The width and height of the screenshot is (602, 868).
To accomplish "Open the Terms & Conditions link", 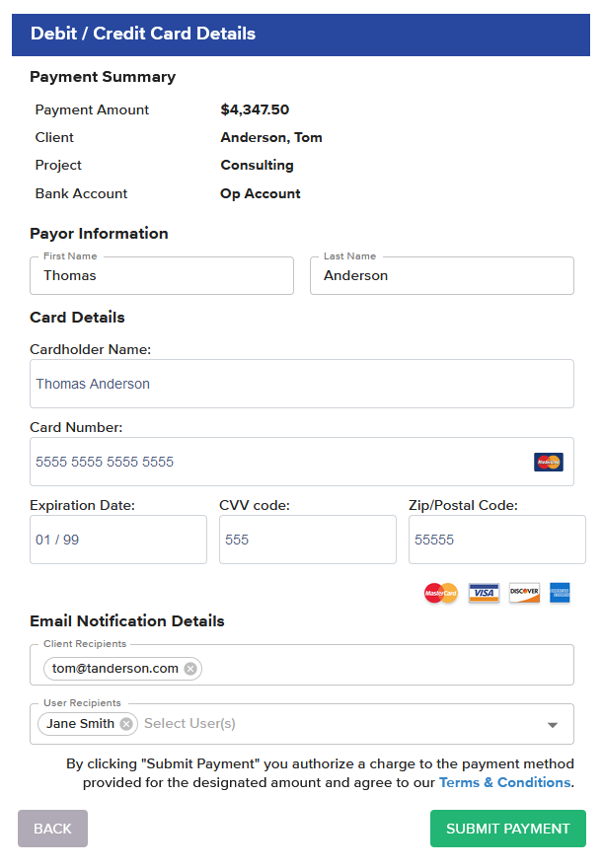I will (x=504, y=782).
